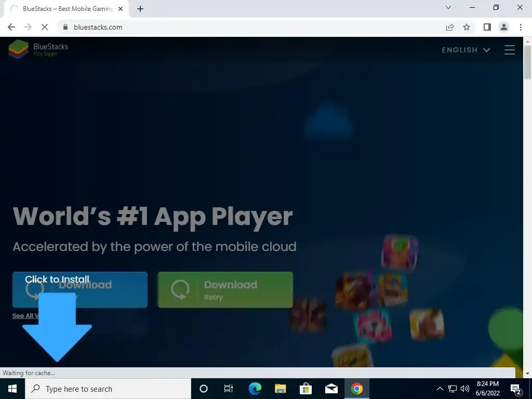
Task: Click the BlueStacks logo on the page
Action: click(x=38, y=49)
